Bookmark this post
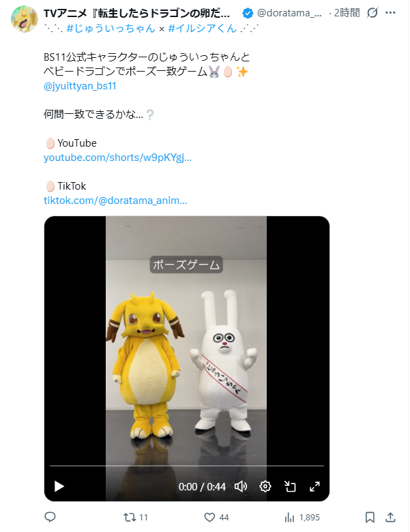410x532 pixels. [370, 518]
